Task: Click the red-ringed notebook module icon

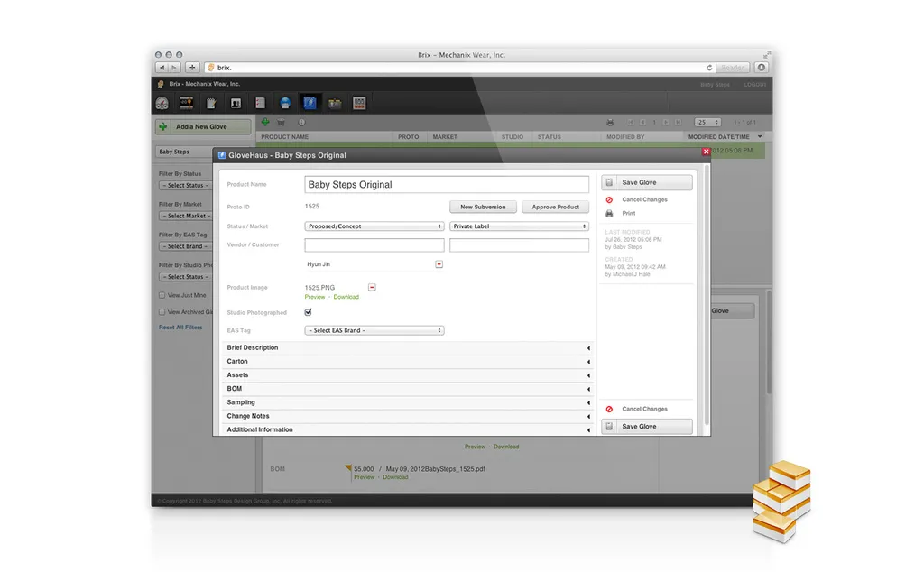Action: (260, 103)
